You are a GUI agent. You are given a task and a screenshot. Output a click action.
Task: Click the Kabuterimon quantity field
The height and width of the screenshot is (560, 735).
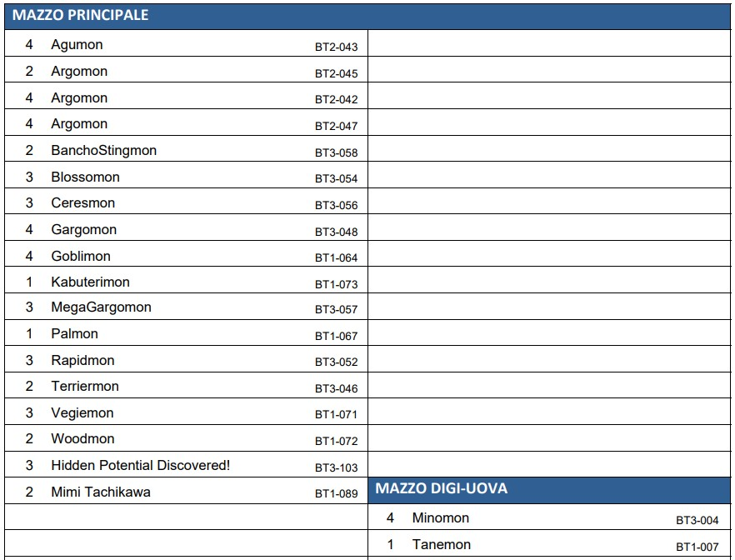pyautogui.click(x=29, y=282)
